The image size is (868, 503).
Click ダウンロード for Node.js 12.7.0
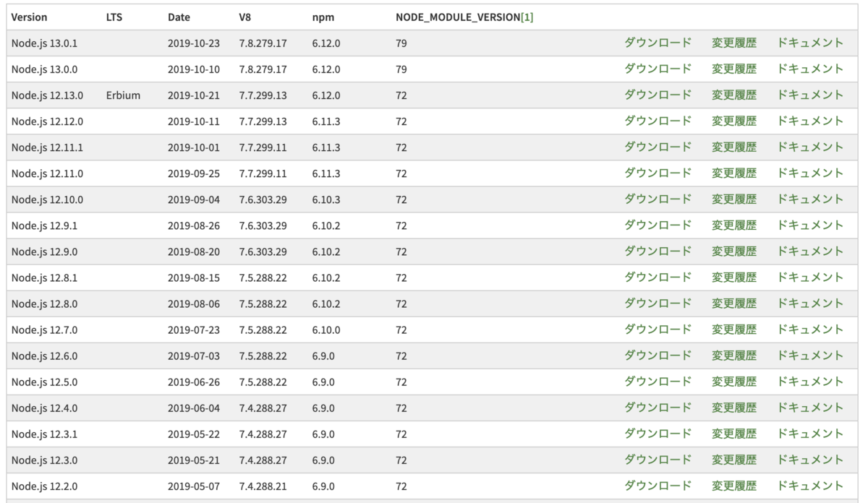click(658, 329)
